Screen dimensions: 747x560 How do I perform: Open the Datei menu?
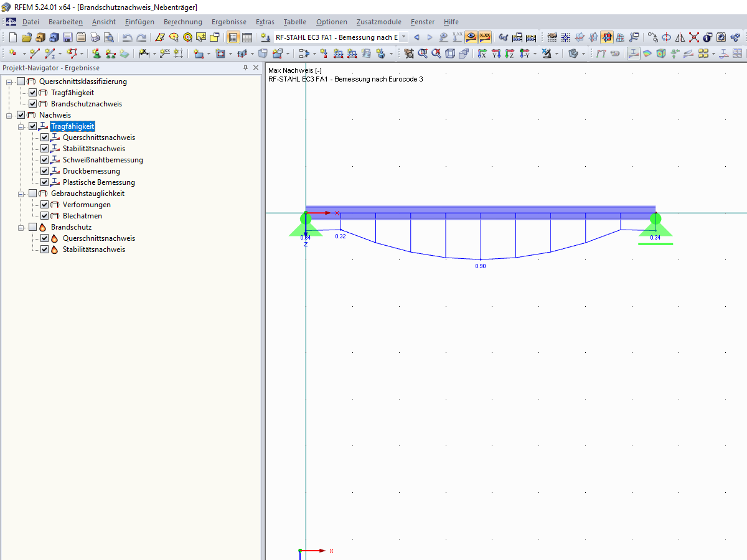31,22
